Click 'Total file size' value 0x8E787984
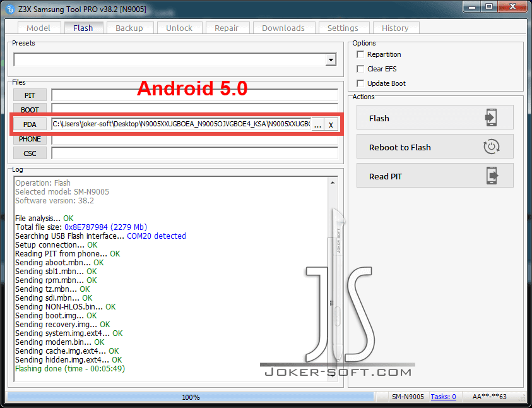This screenshot has height=408, width=532. pyautogui.click(x=86, y=227)
